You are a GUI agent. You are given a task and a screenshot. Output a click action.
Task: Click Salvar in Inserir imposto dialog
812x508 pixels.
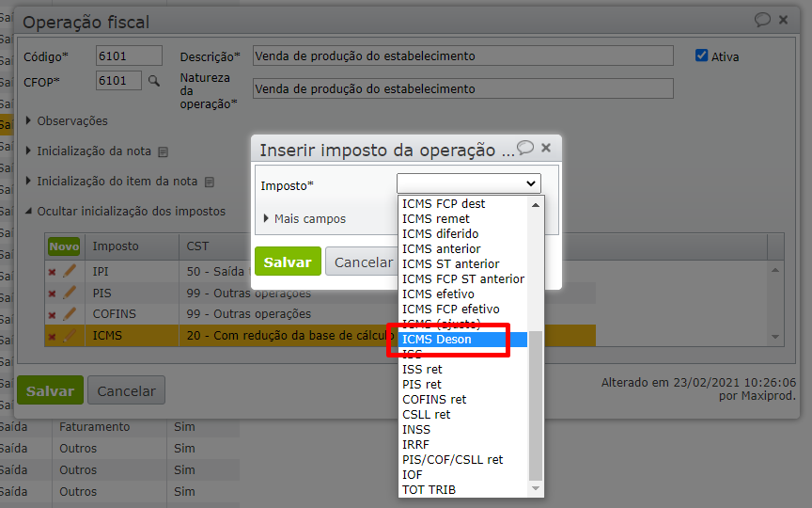pos(288,262)
